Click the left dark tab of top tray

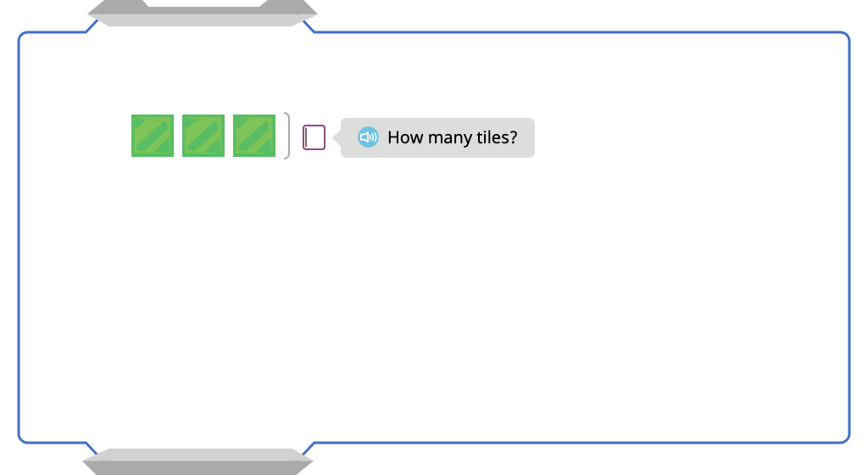pyautogui.click(x=119, y=7)
